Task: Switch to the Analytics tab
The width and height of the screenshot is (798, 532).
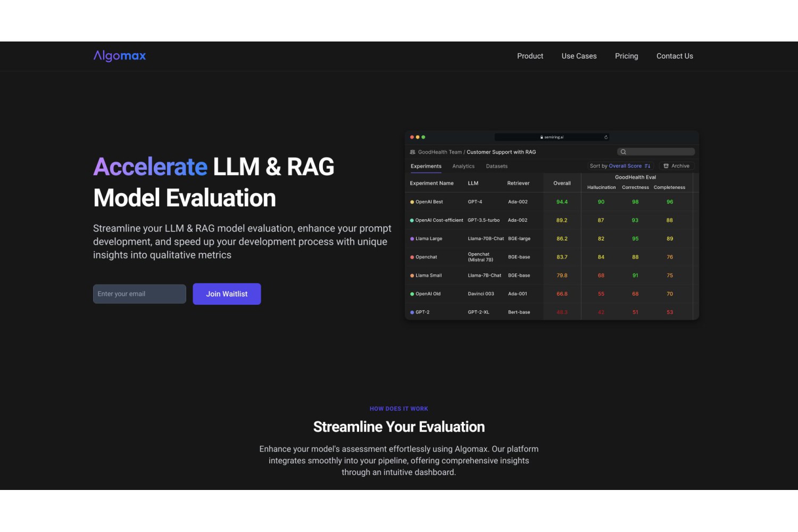Action: pyautogui.click(x=463, y=166)
